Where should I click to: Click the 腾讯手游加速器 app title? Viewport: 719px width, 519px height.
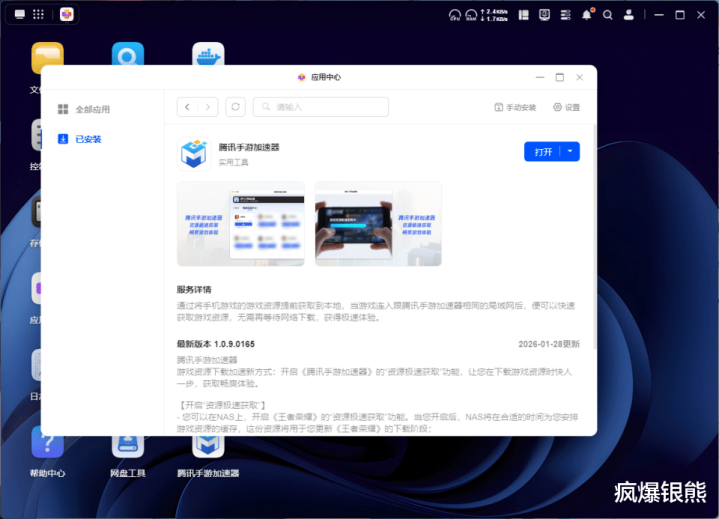click(x=249, y=147)
